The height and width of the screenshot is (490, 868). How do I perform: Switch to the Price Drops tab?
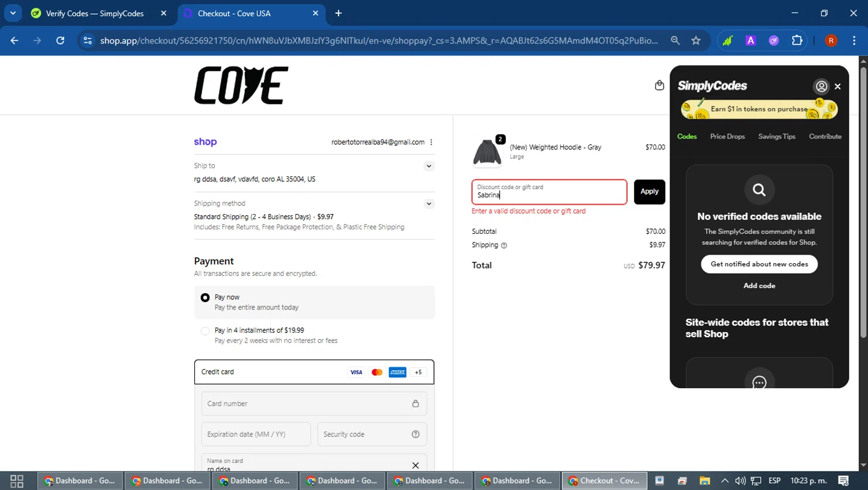[x=727, y=137]
